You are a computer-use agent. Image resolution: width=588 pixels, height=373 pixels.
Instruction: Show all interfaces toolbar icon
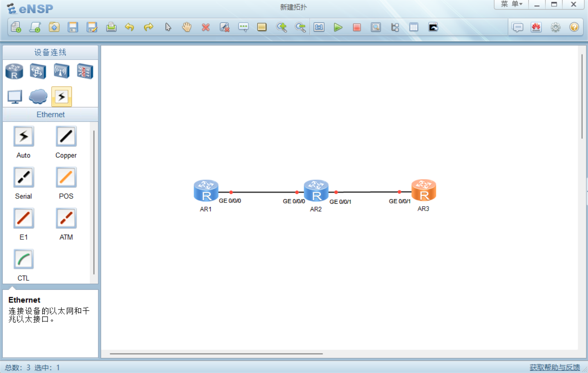[x=395, y=27]
